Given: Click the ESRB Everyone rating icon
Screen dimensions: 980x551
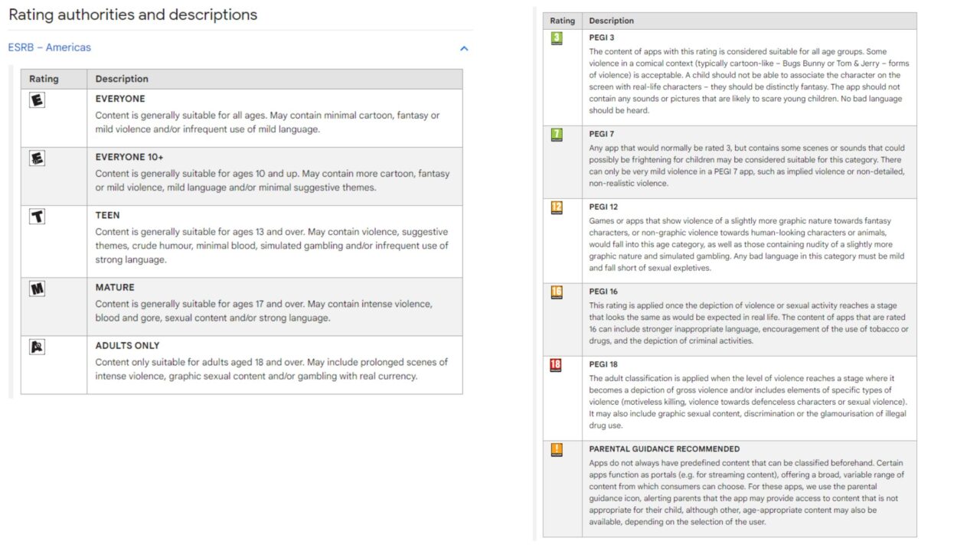Looking at the screenshot, I should [37, 99].
